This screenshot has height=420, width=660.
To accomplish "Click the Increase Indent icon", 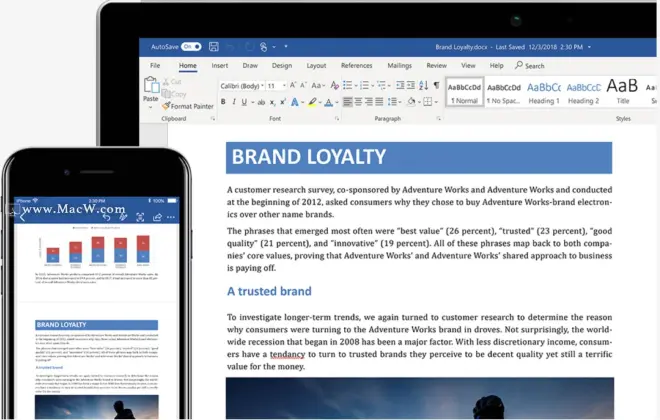I will click(x=411, y=85).
